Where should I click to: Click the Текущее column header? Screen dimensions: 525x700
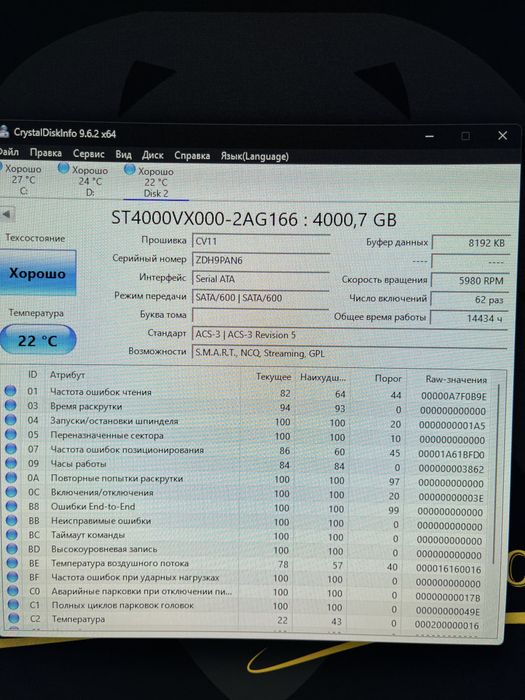pos(273,377)
